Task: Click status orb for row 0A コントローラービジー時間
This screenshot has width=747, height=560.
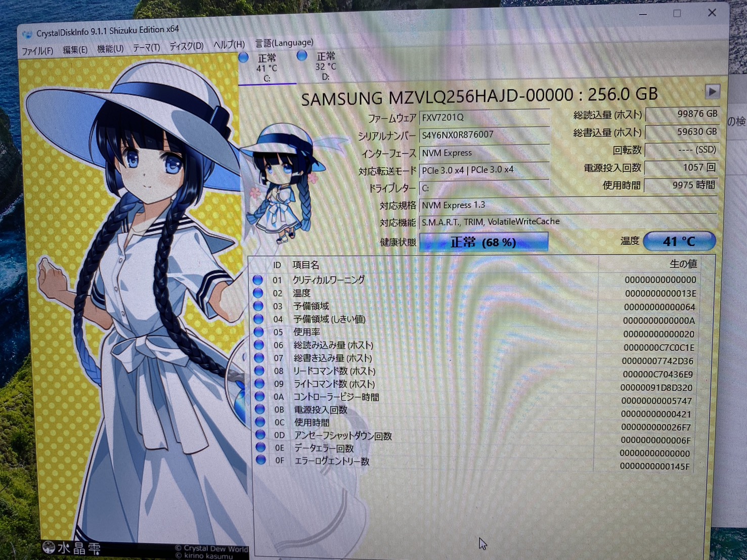Action: pos(260,396)
